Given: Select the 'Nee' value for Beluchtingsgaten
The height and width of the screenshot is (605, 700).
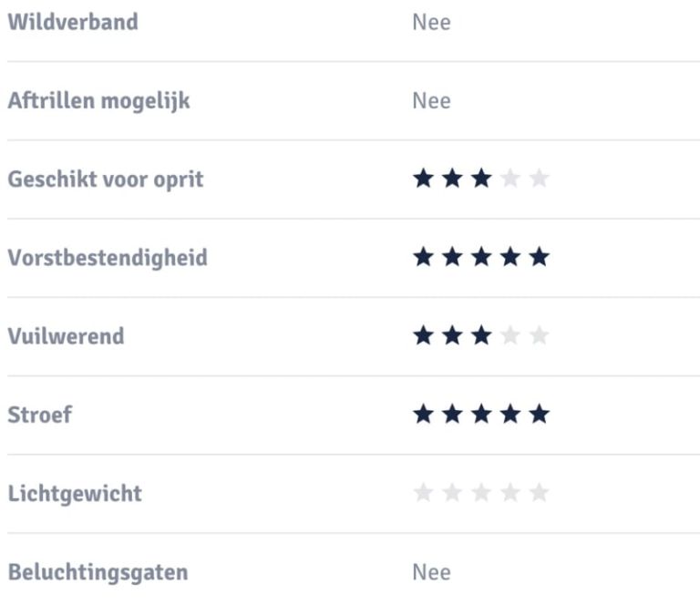Looking at the screenshot, I should pos(431,572).
